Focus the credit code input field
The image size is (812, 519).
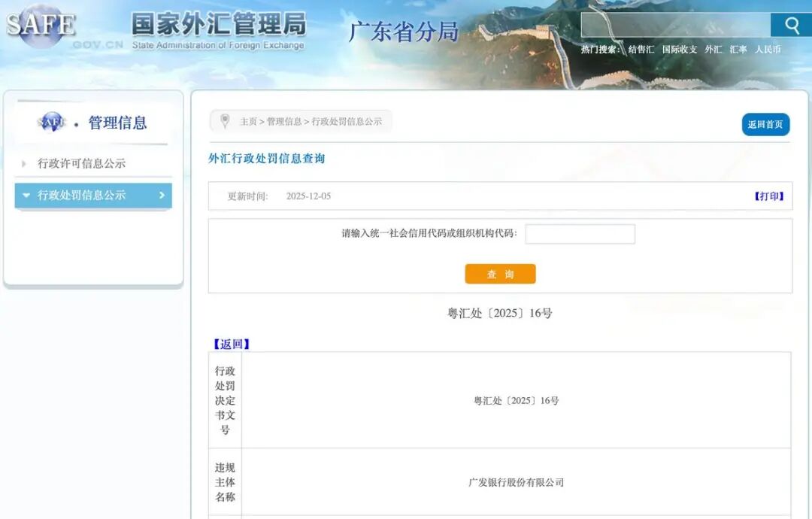580,234
